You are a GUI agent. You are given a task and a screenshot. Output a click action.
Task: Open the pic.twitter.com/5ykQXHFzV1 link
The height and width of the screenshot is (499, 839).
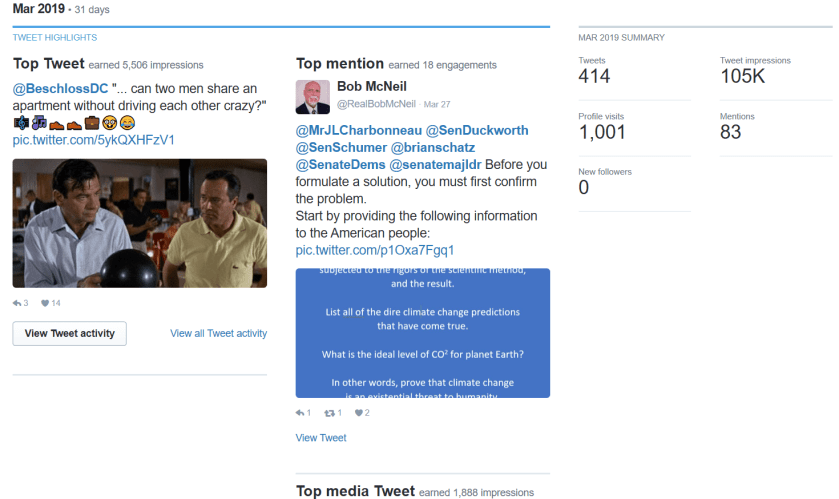[x=93, y=140]
